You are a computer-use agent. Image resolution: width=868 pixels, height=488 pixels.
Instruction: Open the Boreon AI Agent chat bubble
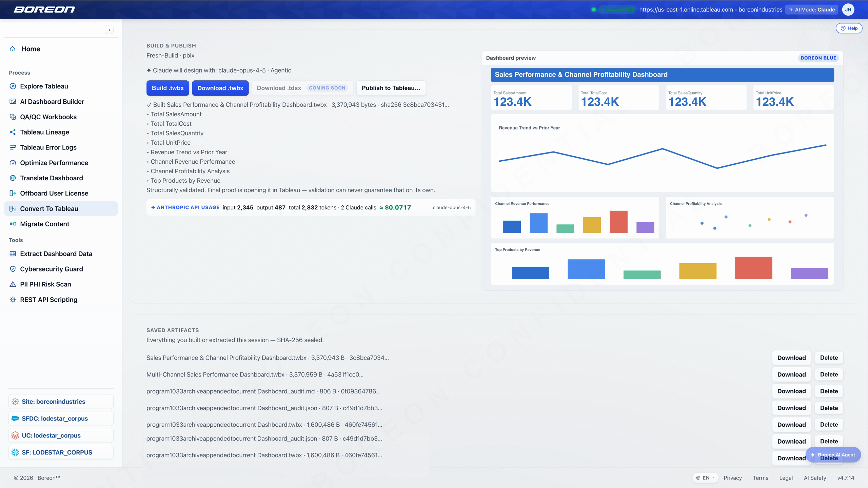point(833,455)
